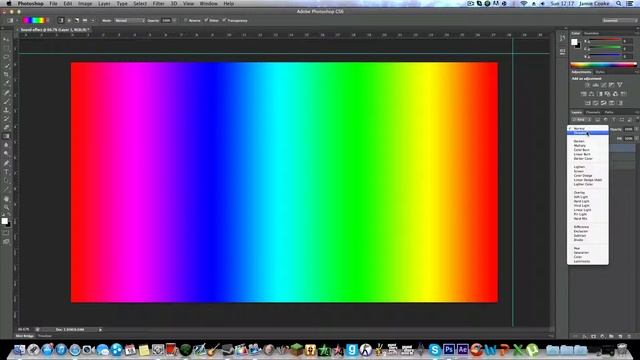Select the Eraser tool
The height and width of the screenshot is (360, 640).
tap(6, 128)
